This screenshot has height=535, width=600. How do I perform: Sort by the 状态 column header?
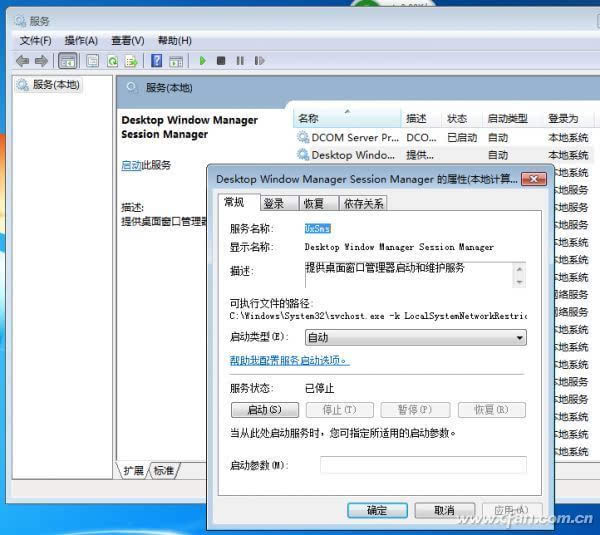462,118
